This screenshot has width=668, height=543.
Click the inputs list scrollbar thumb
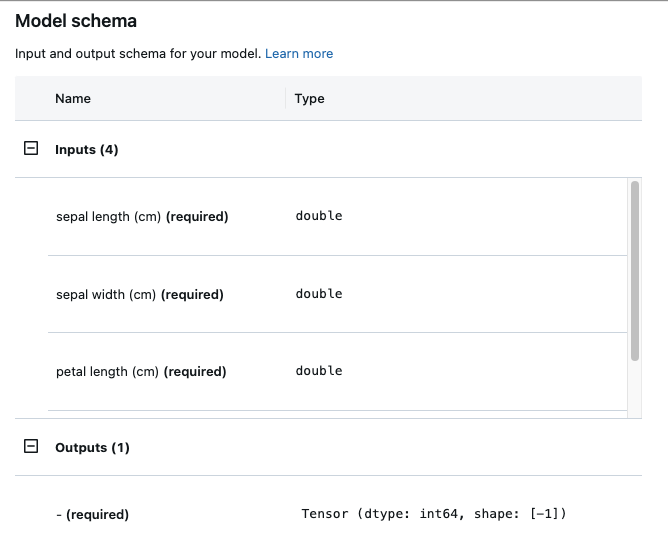[635, 270]
